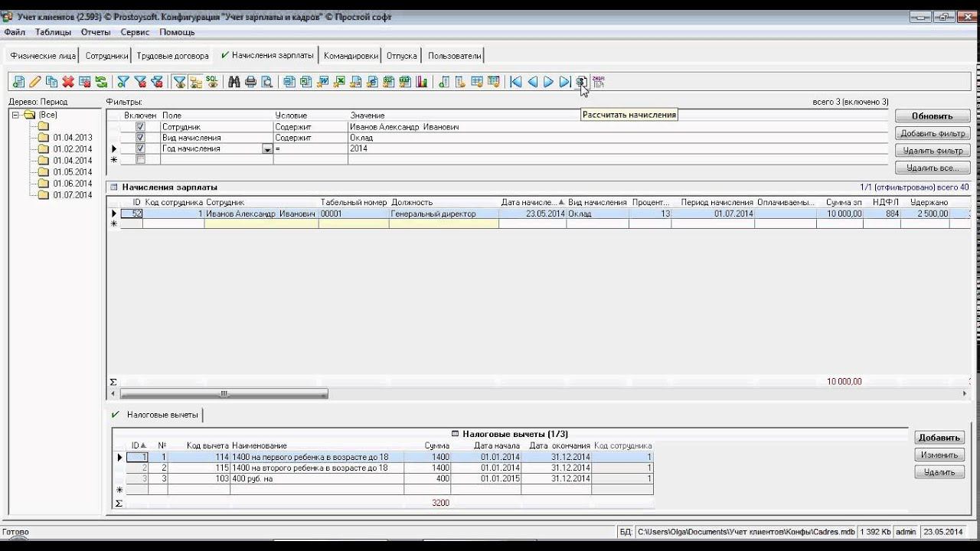980x551 pixels.
Task: Open the Таблицы menu
Action: coord(53,32)
